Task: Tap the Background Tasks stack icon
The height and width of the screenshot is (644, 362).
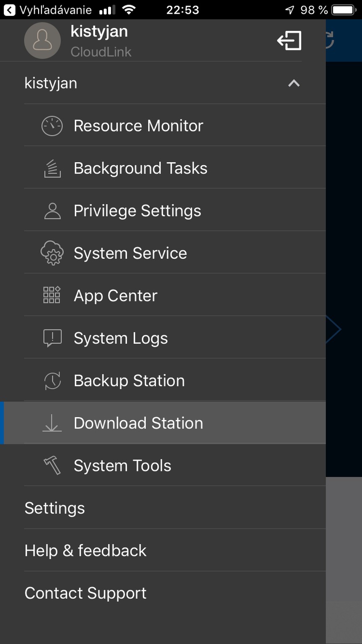Action: click(x=52, y=169)
